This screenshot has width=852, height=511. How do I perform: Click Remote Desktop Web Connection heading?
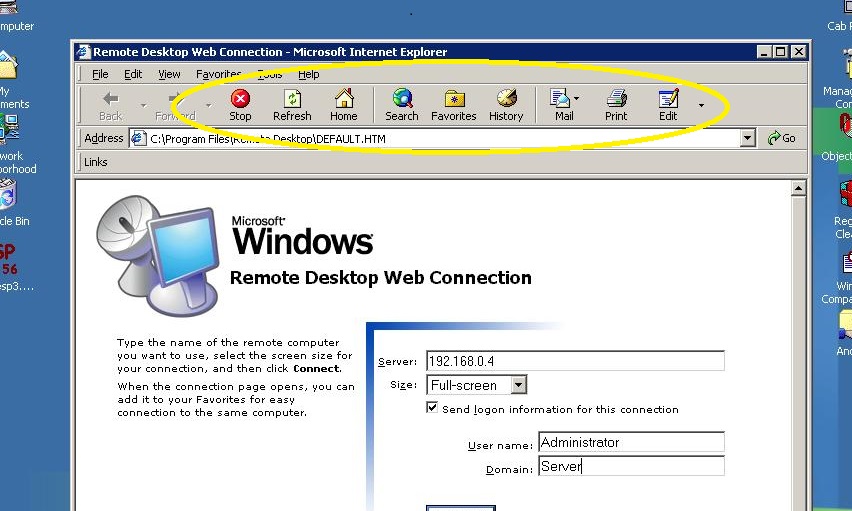(x=380, y=278)
